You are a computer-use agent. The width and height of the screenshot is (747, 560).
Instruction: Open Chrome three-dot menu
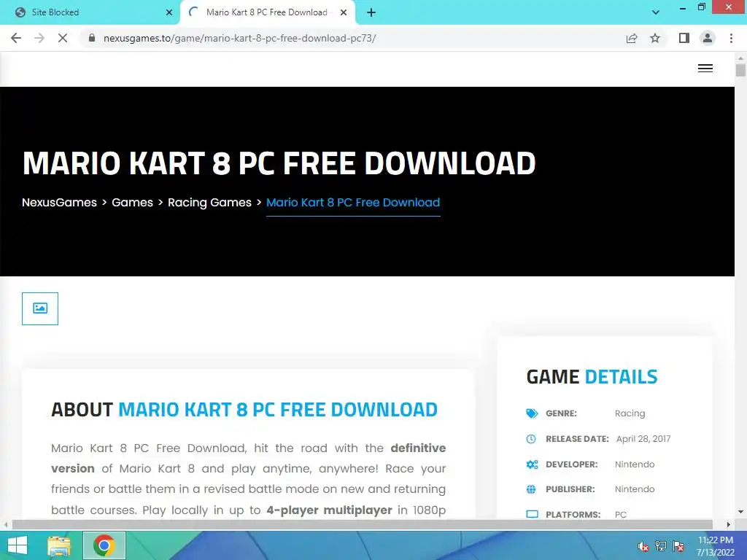click(731, 38)
